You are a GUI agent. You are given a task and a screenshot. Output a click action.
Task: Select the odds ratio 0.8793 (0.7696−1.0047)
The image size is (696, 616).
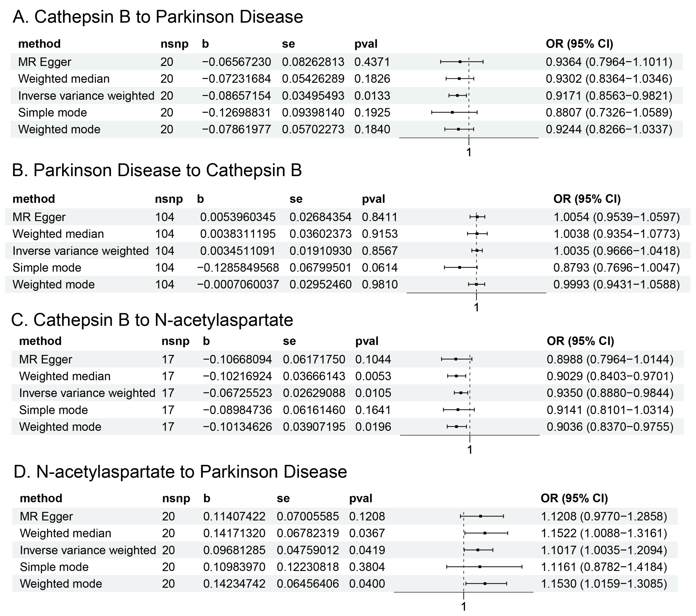(616, 268)
